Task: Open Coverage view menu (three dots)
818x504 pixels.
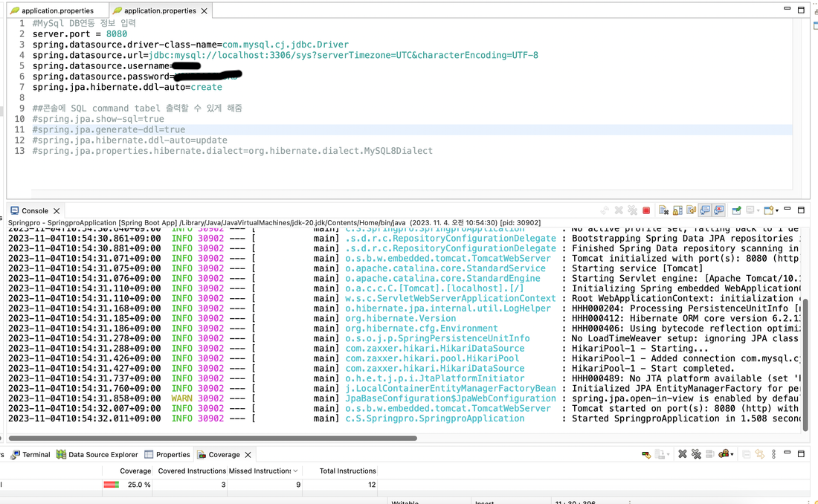Action: click(773, 454)
